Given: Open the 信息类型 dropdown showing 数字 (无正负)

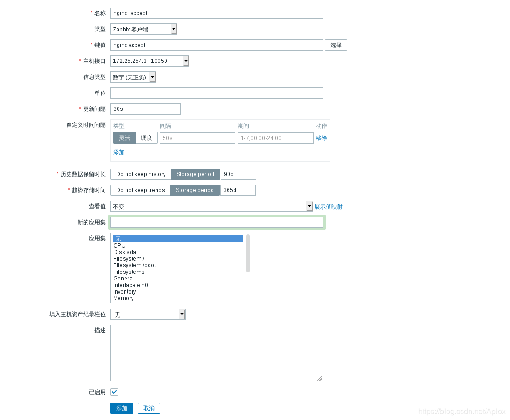Looking at the screenshot, I should [133, 77].
